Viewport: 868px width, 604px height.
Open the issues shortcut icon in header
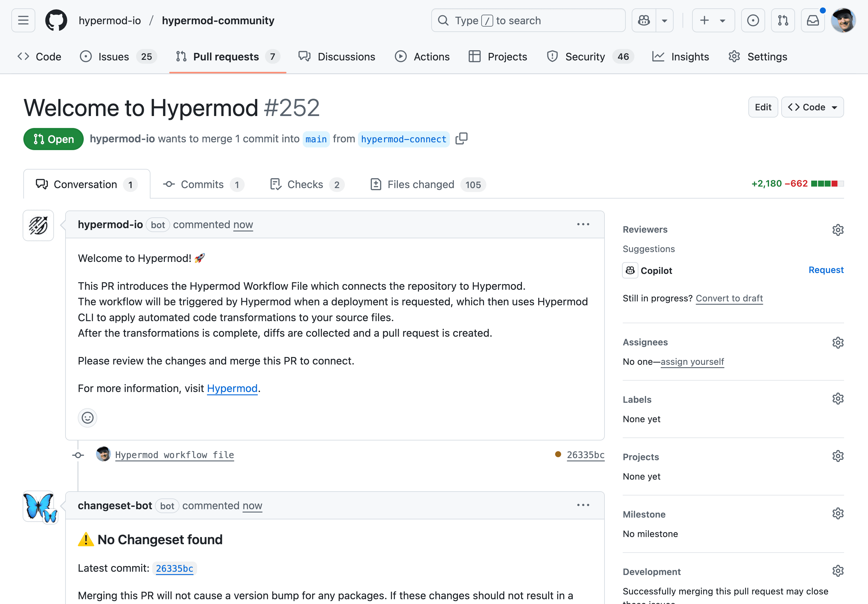[753, 20]
